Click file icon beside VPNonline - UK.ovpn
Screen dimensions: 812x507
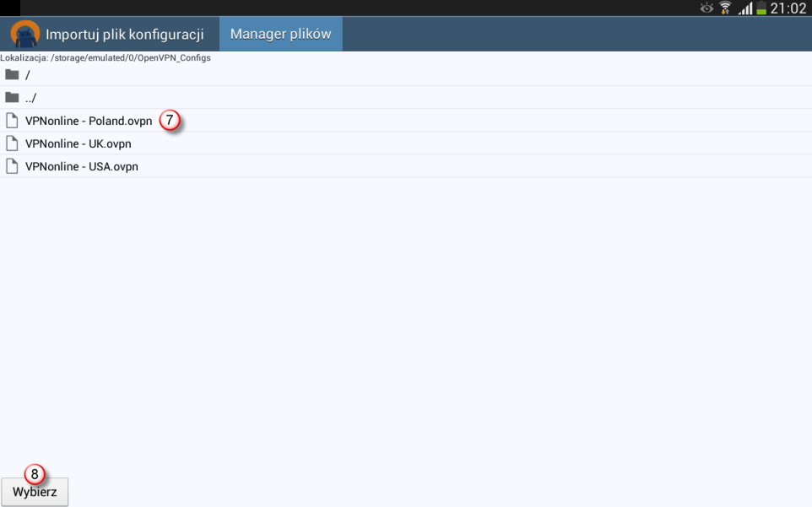pyautogui.click(x=12, y=143)
